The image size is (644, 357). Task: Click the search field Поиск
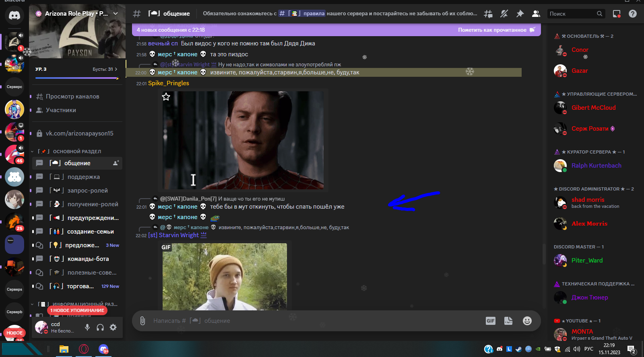[576, 14]
